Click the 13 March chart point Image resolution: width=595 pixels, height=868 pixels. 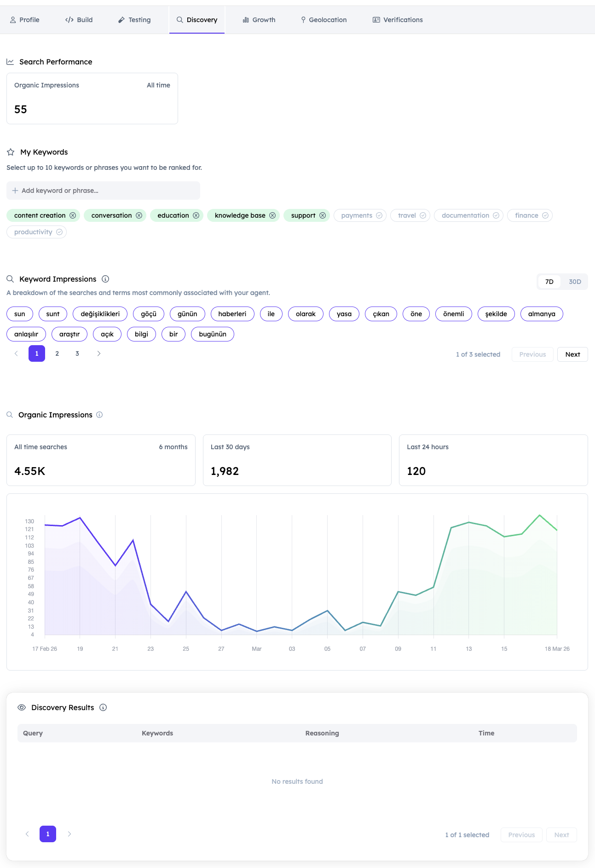point(468,522)
